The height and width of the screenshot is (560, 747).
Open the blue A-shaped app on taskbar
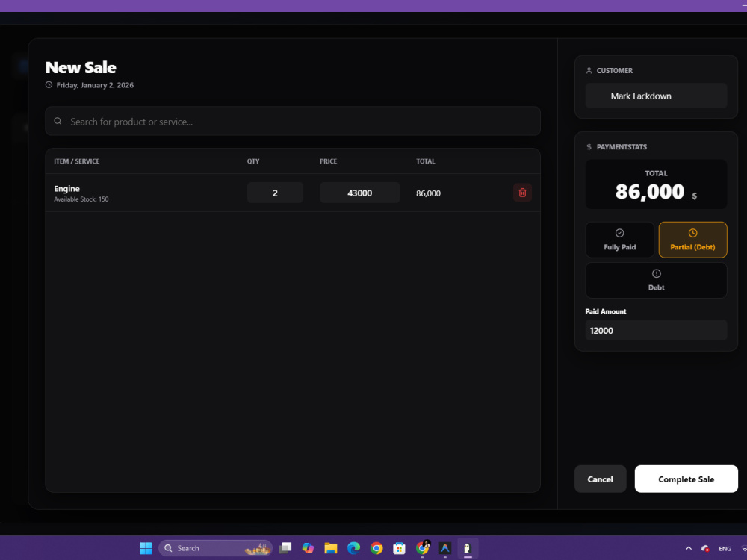tap(445, 548)
